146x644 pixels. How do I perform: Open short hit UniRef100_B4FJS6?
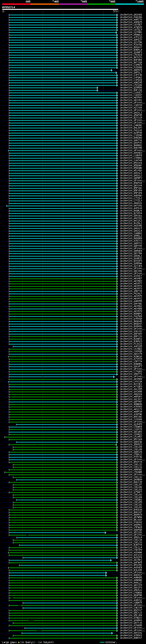click(131, 90)
